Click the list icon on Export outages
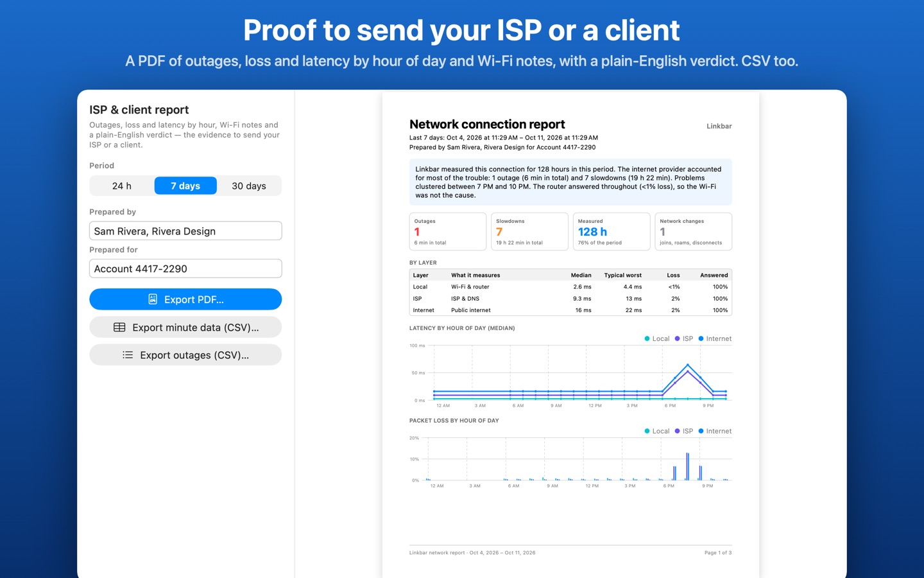 click(128, 355)
